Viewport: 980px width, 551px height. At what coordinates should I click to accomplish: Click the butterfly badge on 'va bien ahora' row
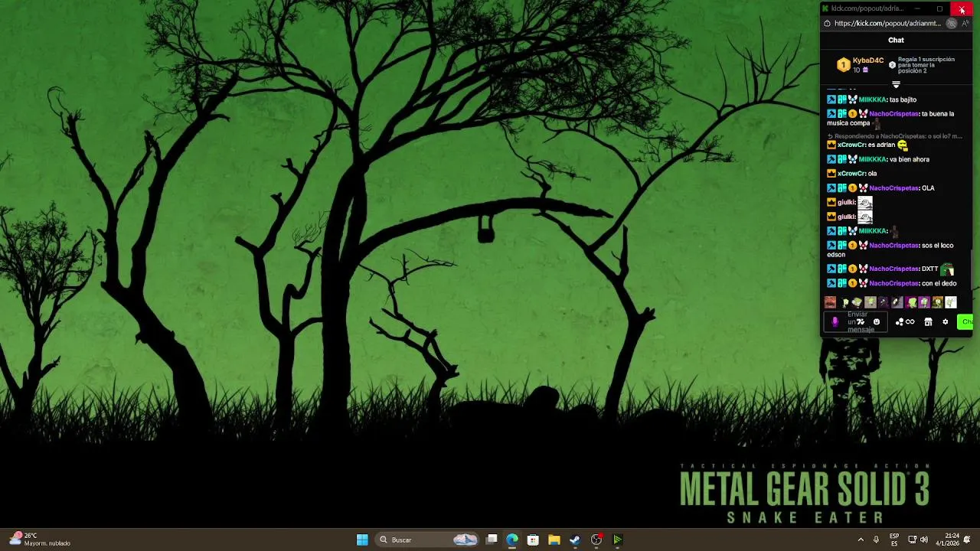852,159
